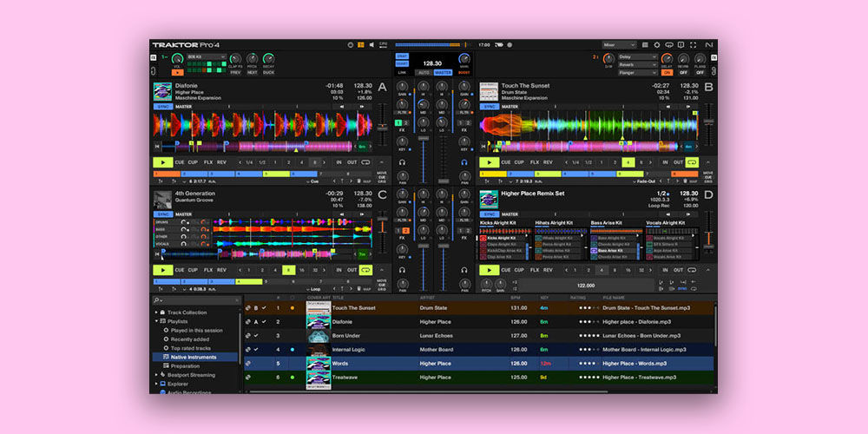Viewport: 868px width, 434px height.
Task: Trigger the orange play button in FX unit 1
Action: (x=177, y=72)
